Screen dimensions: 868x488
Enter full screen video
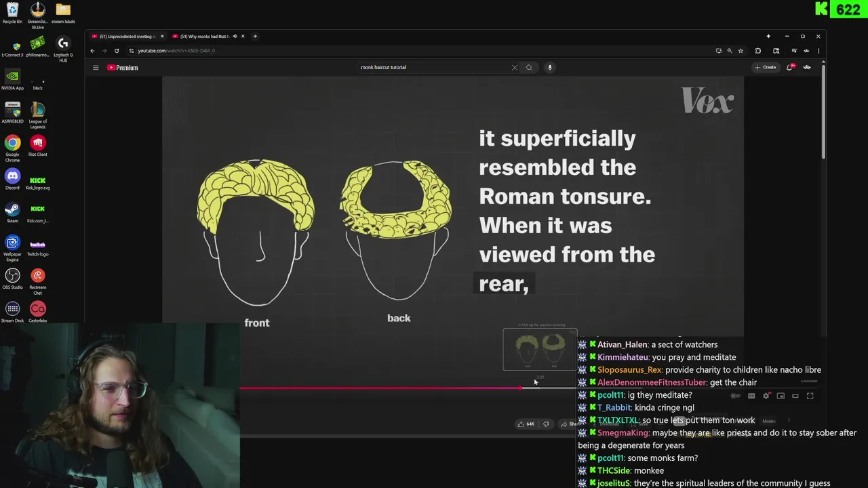[810, 396]
